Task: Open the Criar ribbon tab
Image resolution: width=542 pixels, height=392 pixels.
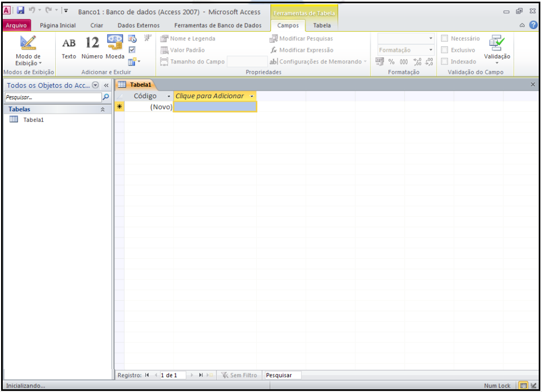Action: click(97, 25)
